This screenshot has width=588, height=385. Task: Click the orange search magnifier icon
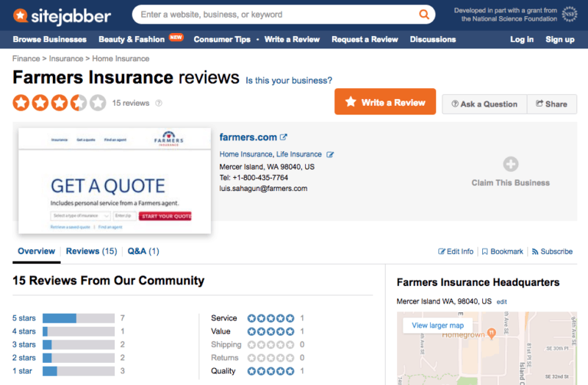click(x=424, y=14)
